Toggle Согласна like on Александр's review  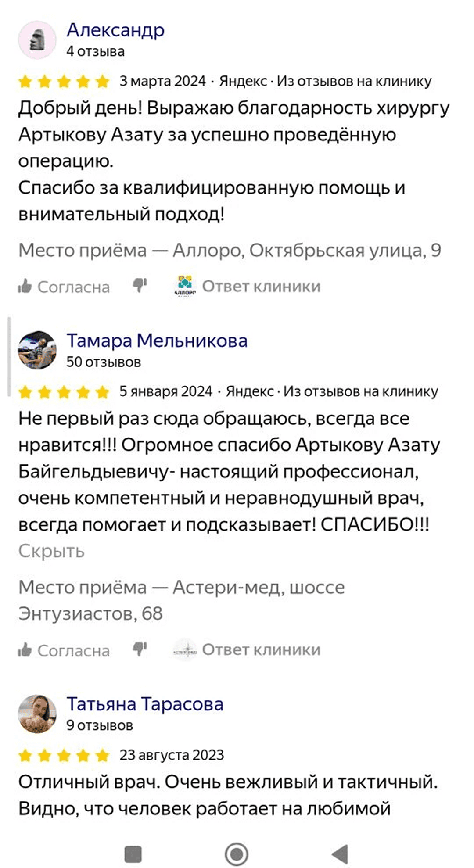coord(64,287)
